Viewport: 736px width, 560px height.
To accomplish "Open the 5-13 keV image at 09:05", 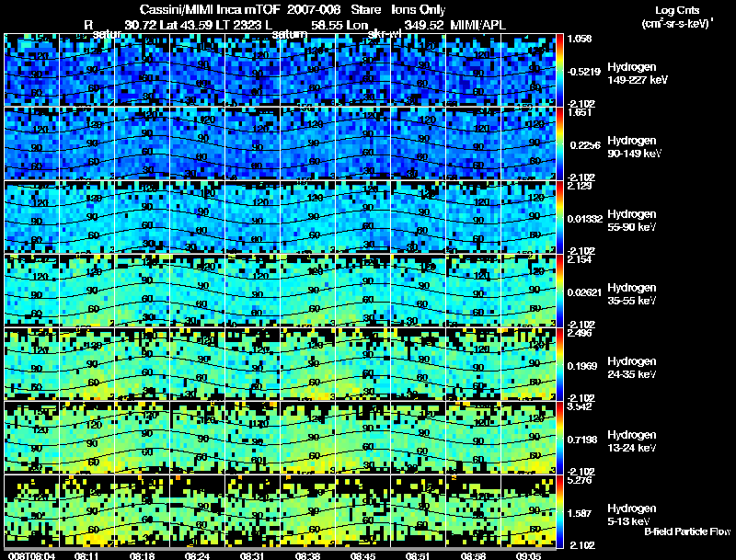I will coord(528,511).
